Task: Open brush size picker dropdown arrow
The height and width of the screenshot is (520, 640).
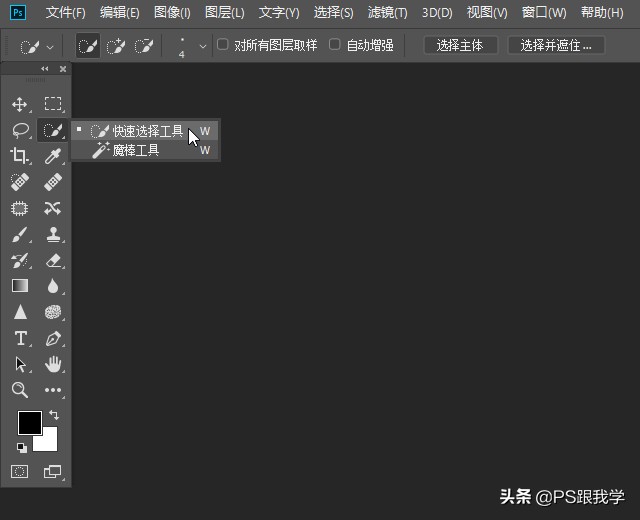Action: click(x=203, y=47)
